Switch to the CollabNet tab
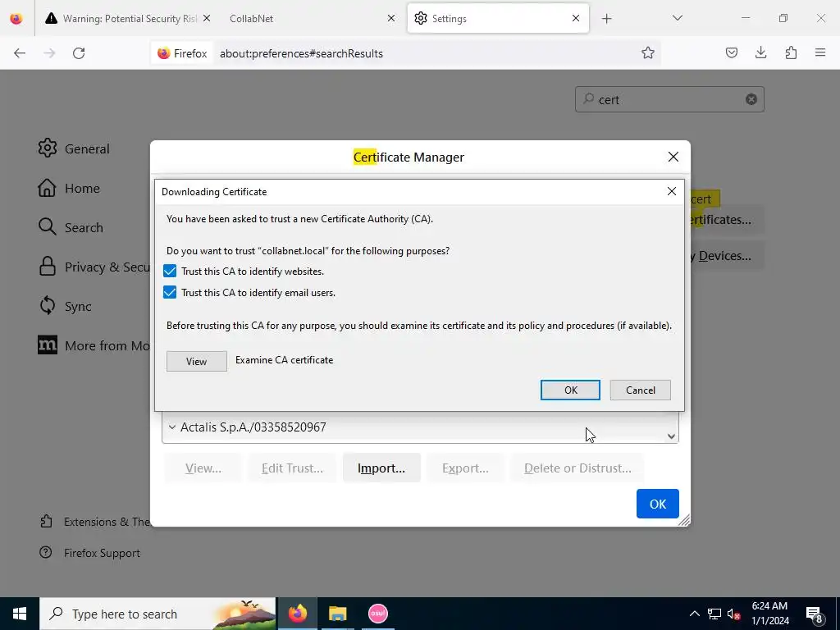This screenshot has height=630, width=840. (x=313, y=18)
